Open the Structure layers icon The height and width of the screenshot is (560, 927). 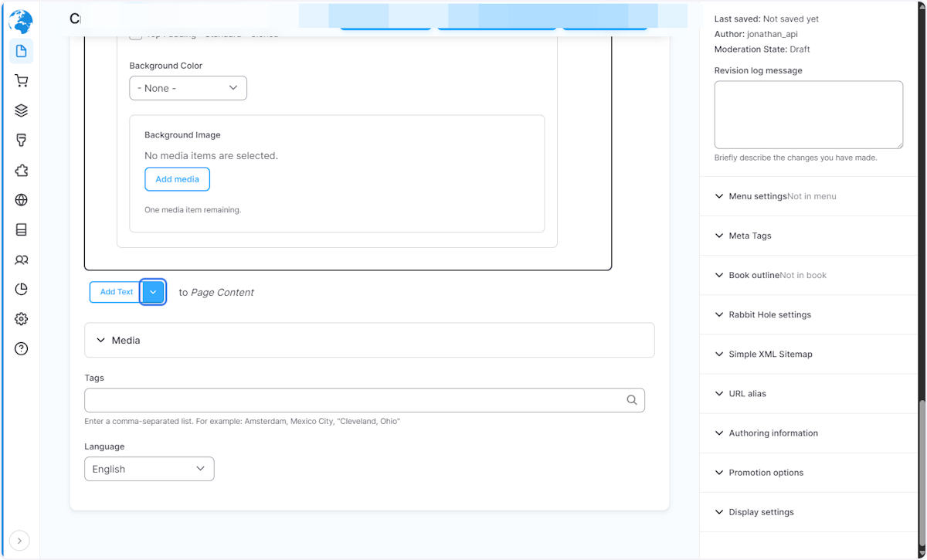21,110
